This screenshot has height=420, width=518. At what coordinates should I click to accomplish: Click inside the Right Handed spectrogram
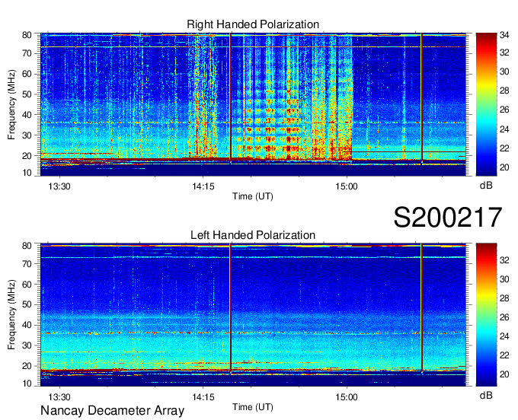pos(253,104)
